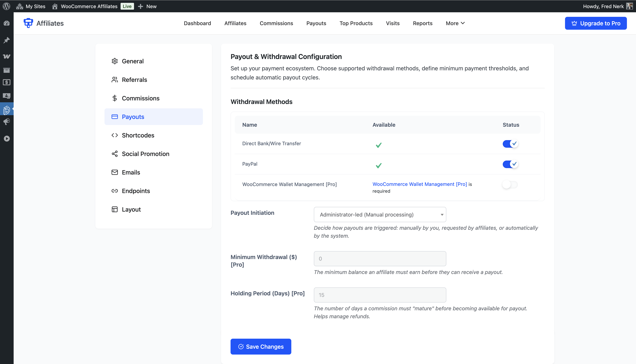
Task: Open the Payouts settings section
Action: point(133,116)
